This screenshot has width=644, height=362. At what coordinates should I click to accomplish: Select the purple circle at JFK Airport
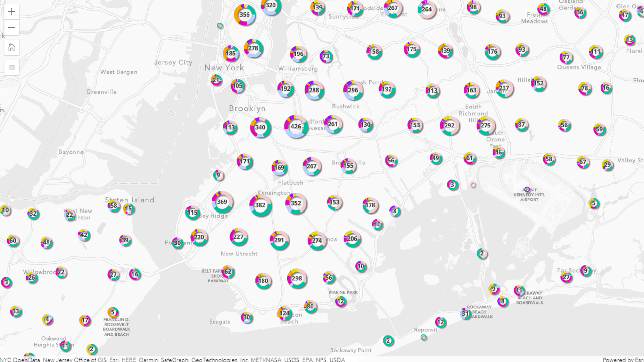click(527, 189)
